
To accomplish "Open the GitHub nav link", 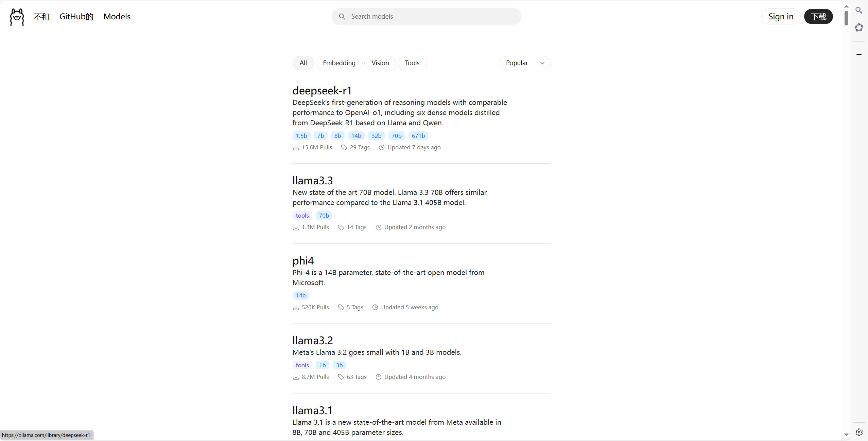I will tap(76, 17).
